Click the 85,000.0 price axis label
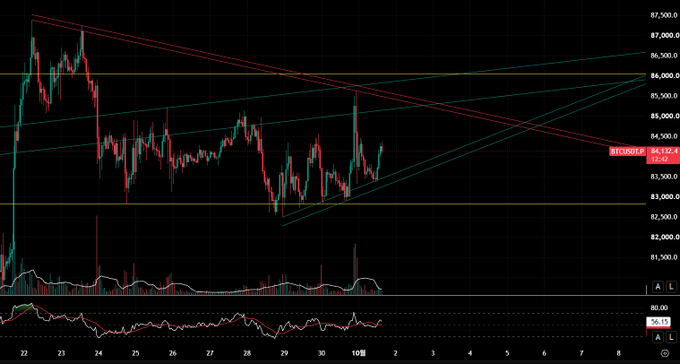The width and height of the screenshot is (680, 364). 665,116
